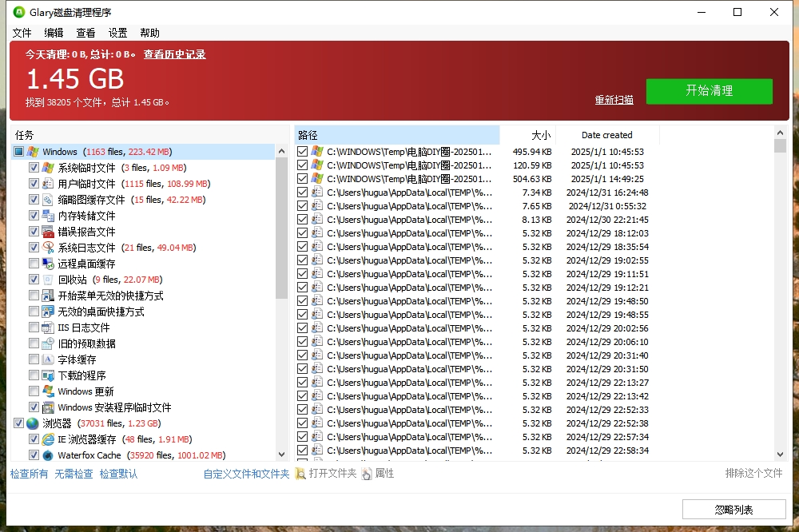Select the row dated 2024/12/29 20:06:10
The width and height of the screenshot is (799, 532).
(535, 342)
